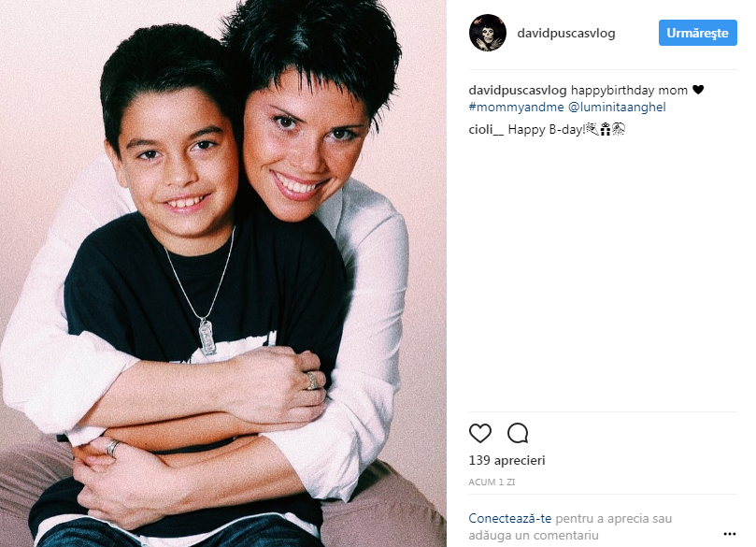Click the boy's necklace pendant in photo
Viewport: 756px width, 547px height.
point(207,338)
